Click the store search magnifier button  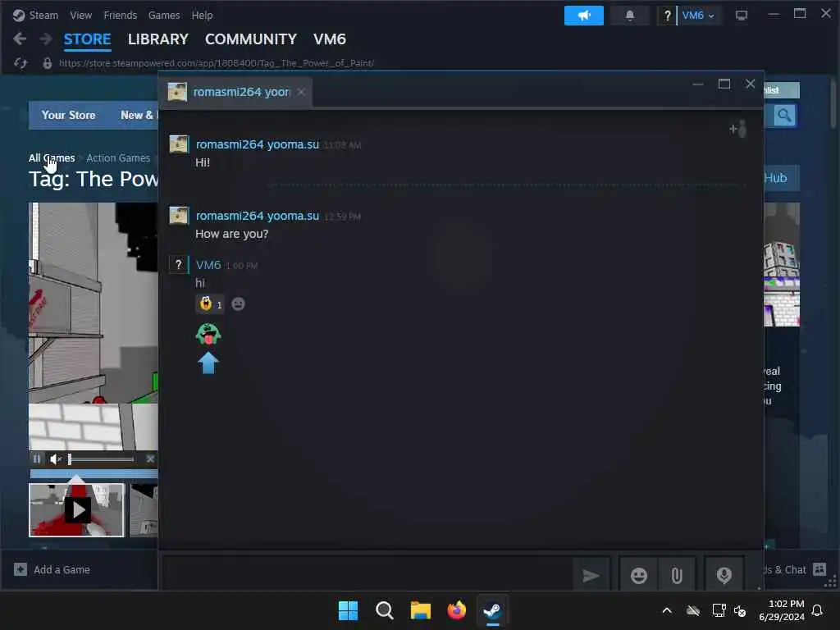click(784, 115)
